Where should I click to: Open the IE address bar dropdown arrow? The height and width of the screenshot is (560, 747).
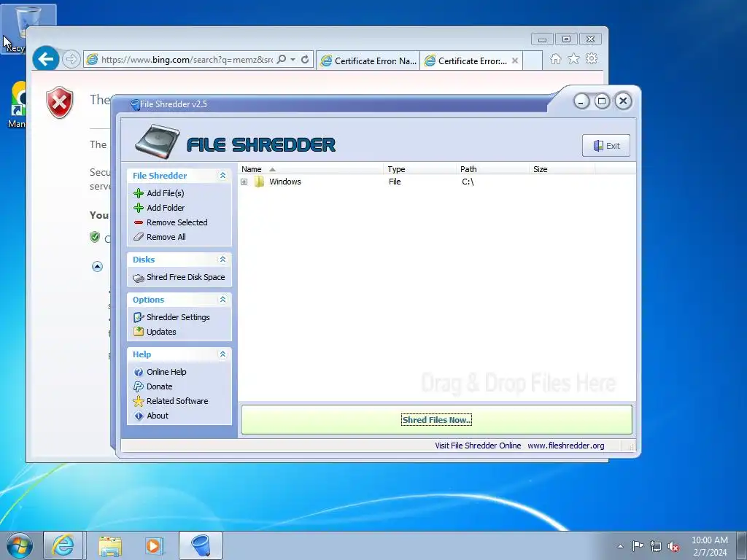tap(293, 59)
